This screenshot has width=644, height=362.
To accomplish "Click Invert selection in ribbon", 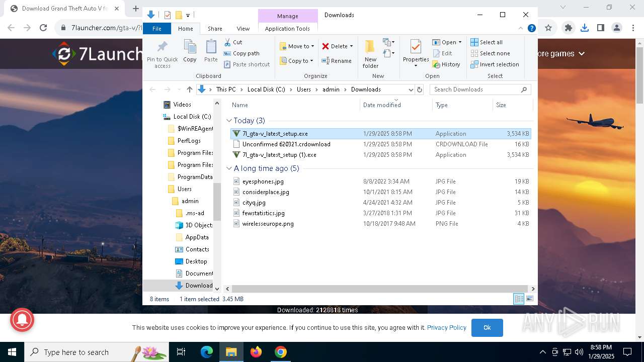I will tap(495, 64).
